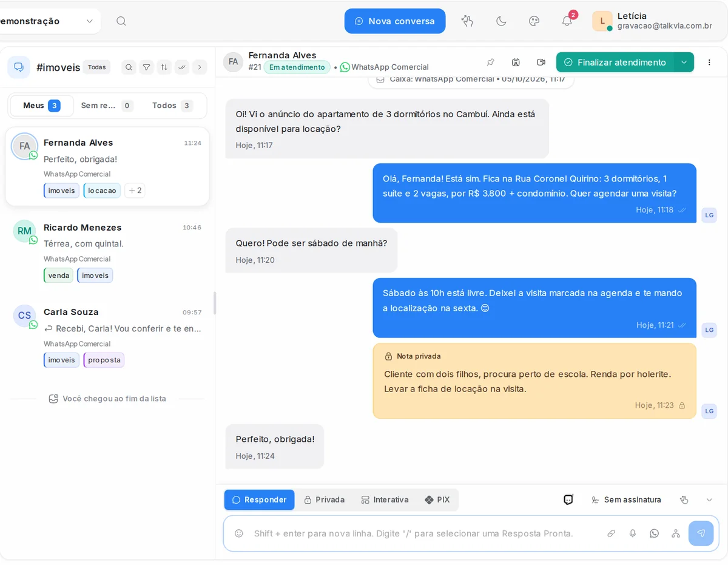Click the WhatsApp template icon in composer
Image resolution: width=728 pixels, height=565 pixels.
(x=654, y=533)
